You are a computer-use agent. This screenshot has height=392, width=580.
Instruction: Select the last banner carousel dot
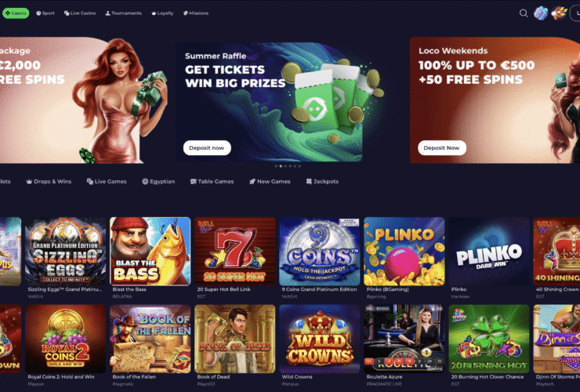pyautogui.click(x=299, y=166)
